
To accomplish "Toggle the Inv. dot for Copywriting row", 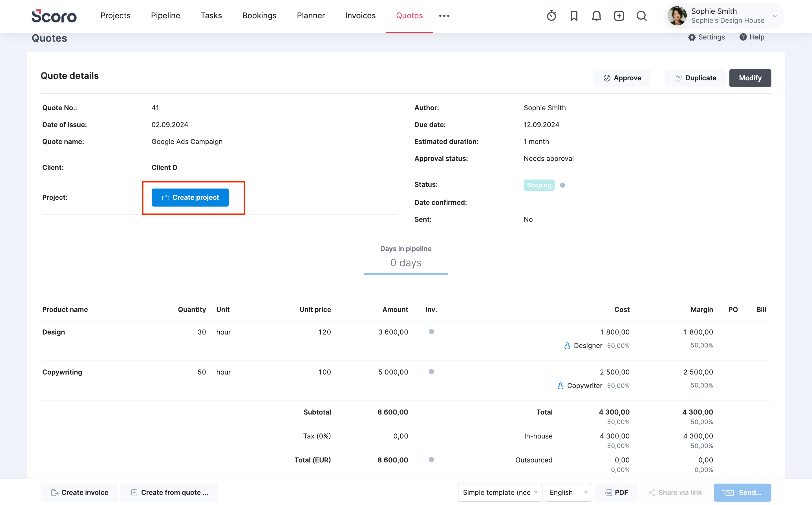I will tap(431, 372).
